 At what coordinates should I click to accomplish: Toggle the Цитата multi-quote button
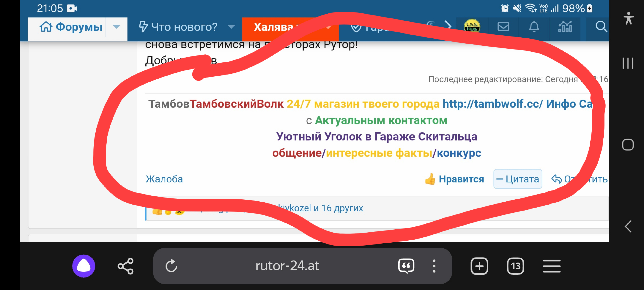(517, 179)
